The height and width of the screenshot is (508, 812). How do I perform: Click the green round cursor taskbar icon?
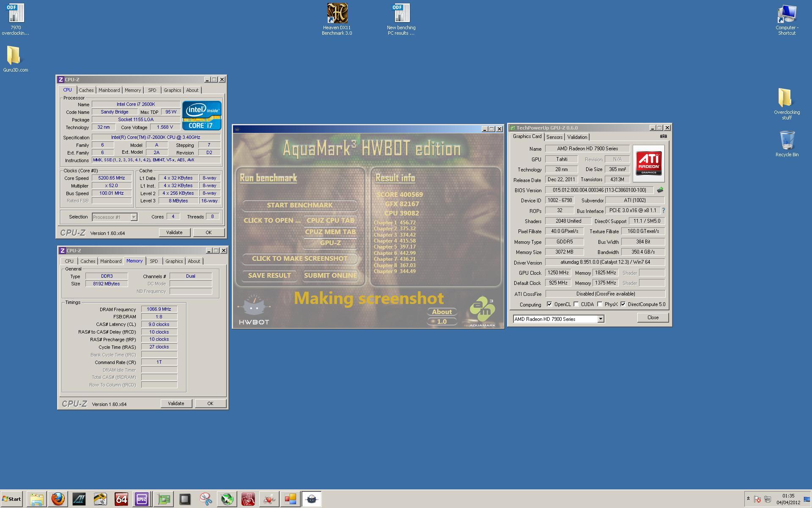(227, 499)
